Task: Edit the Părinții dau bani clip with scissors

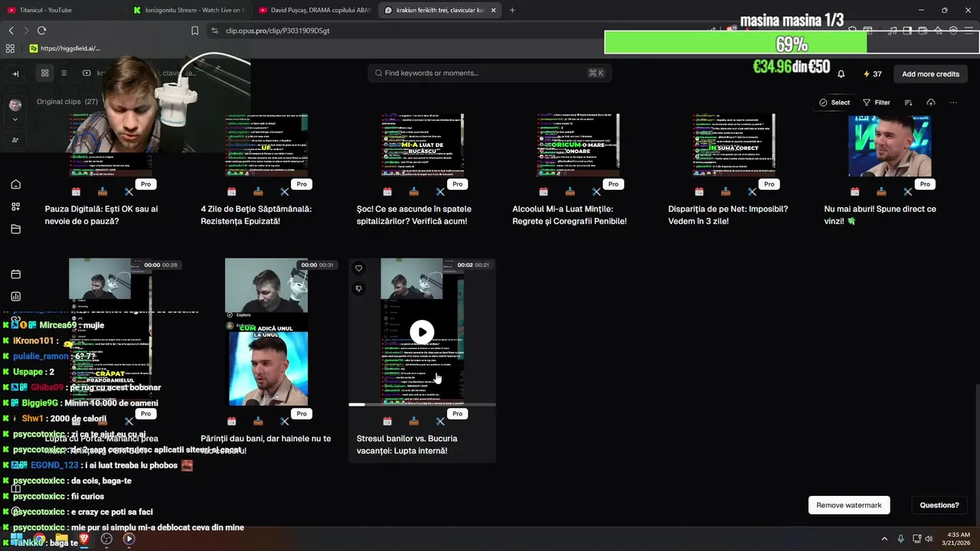Action: click(284, 421)
